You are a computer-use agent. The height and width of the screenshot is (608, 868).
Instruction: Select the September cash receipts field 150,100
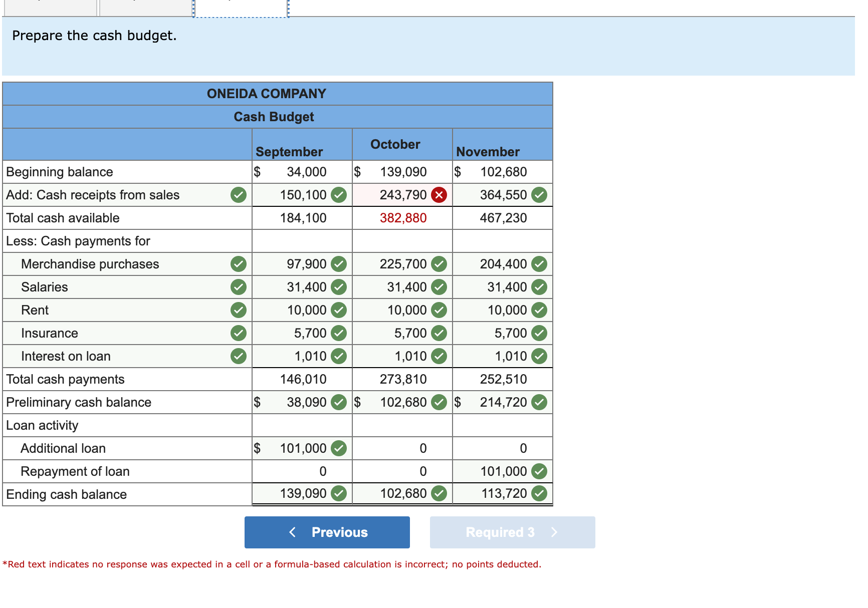pyautogui.click(x=302, y=195)
